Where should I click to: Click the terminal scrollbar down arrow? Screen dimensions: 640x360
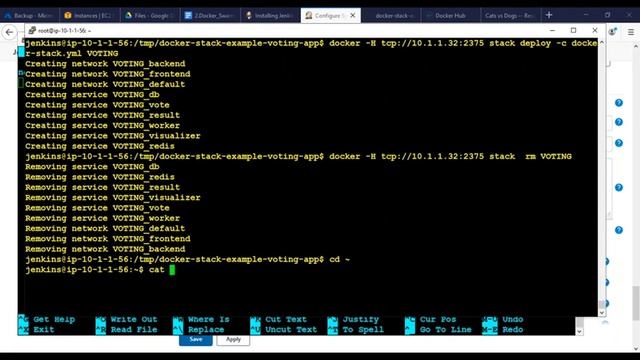[601, 312]
